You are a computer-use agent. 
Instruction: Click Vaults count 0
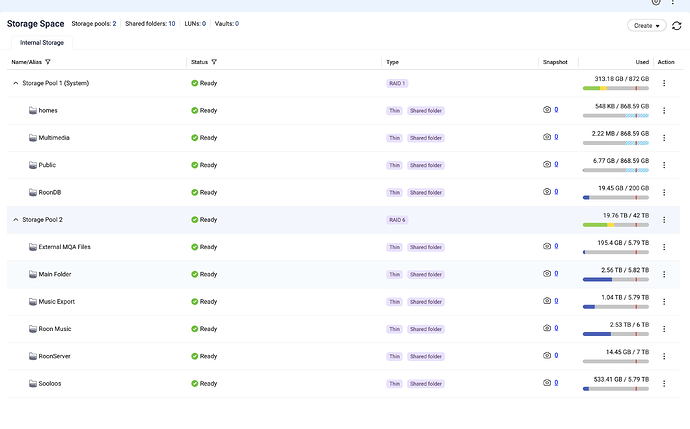[237, 24]
